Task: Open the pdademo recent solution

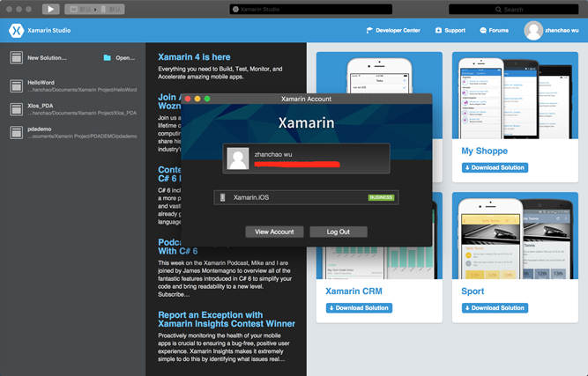Action: (x=73, y=133)
